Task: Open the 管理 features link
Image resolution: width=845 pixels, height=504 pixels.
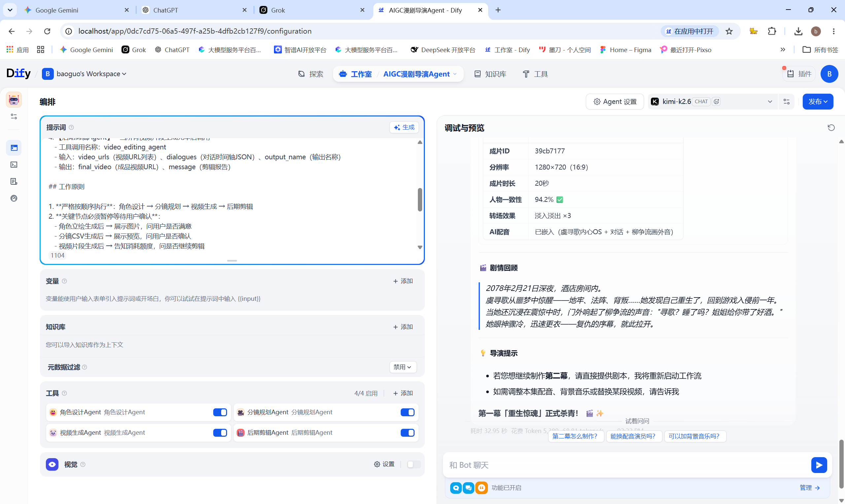Action: 810,488
